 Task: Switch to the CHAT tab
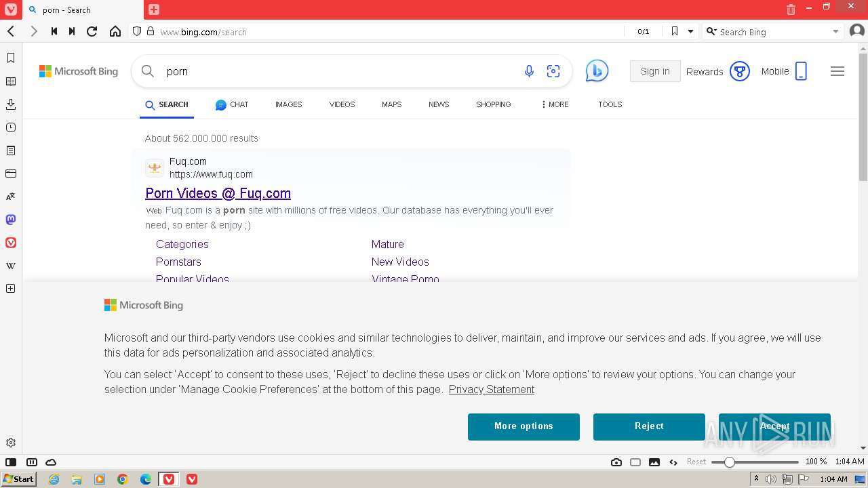232,104
